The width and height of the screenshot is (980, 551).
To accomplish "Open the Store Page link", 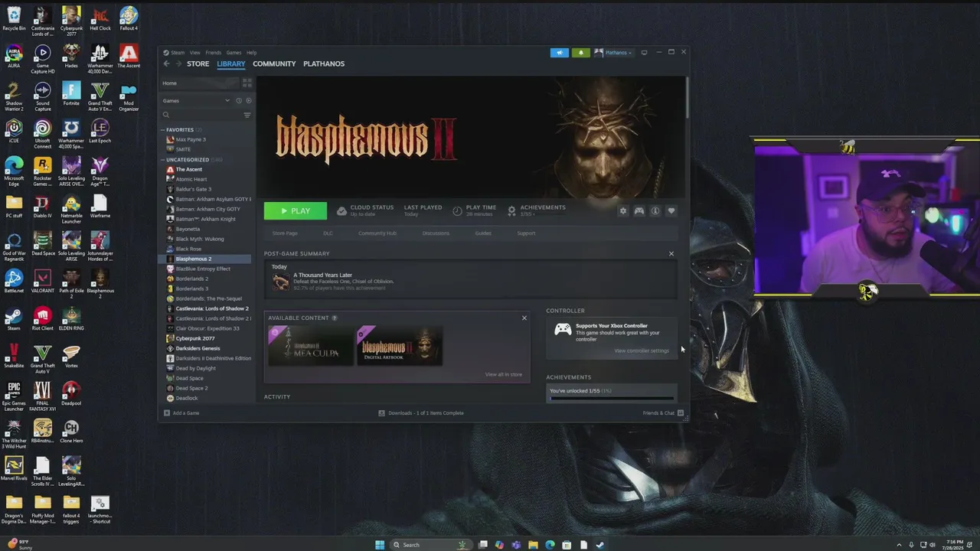I will [x=285, y=233].
